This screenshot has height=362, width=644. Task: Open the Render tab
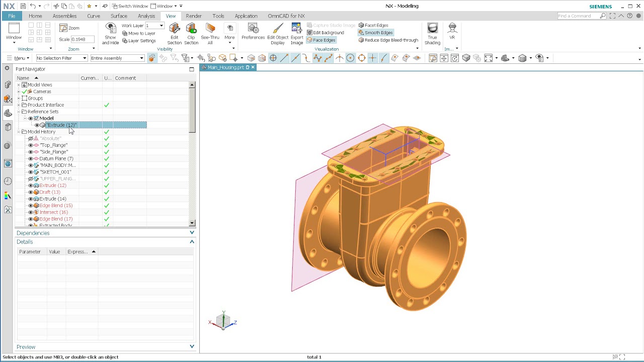point(194,16)
